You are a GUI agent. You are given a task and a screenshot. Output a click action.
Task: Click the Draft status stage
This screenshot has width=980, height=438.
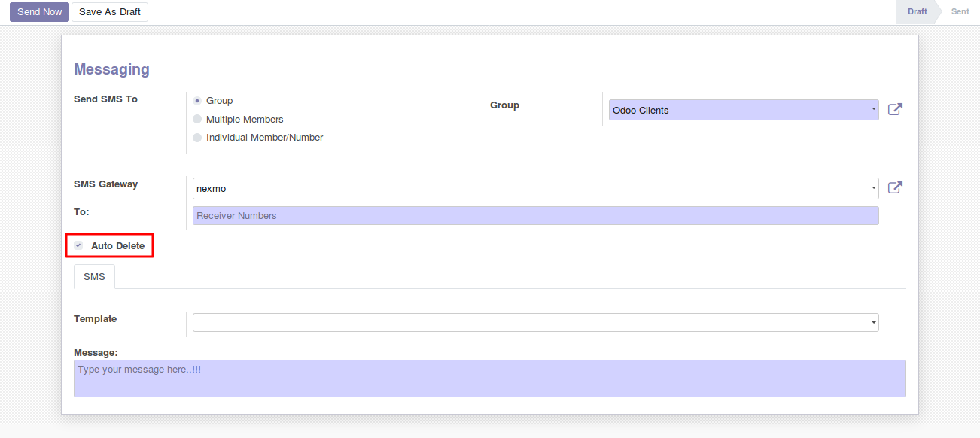917,12
